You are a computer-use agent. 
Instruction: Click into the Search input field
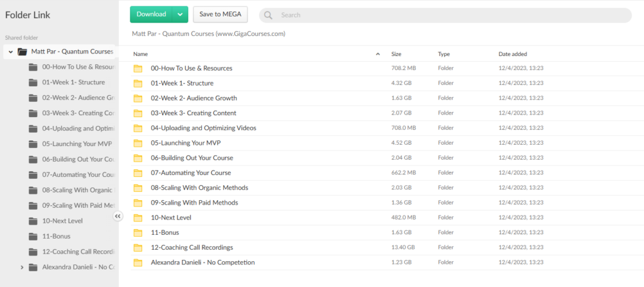[x=440, y=15]
